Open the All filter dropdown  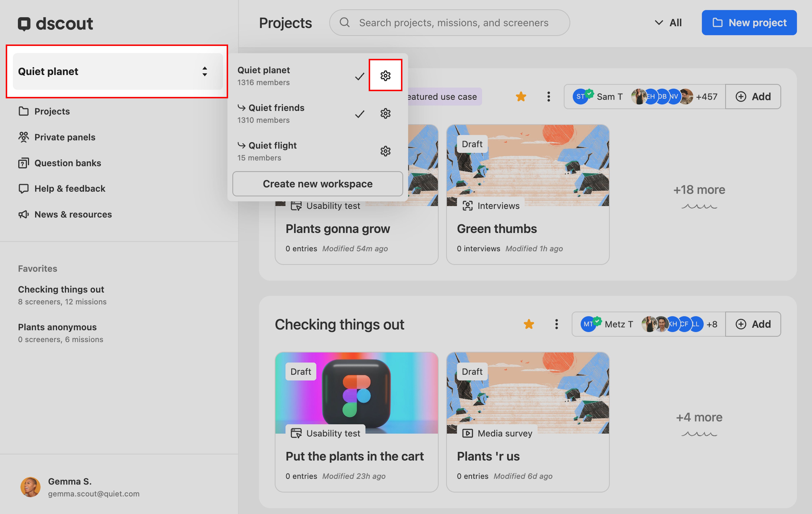pyautogui.click(x=668, y=23)
